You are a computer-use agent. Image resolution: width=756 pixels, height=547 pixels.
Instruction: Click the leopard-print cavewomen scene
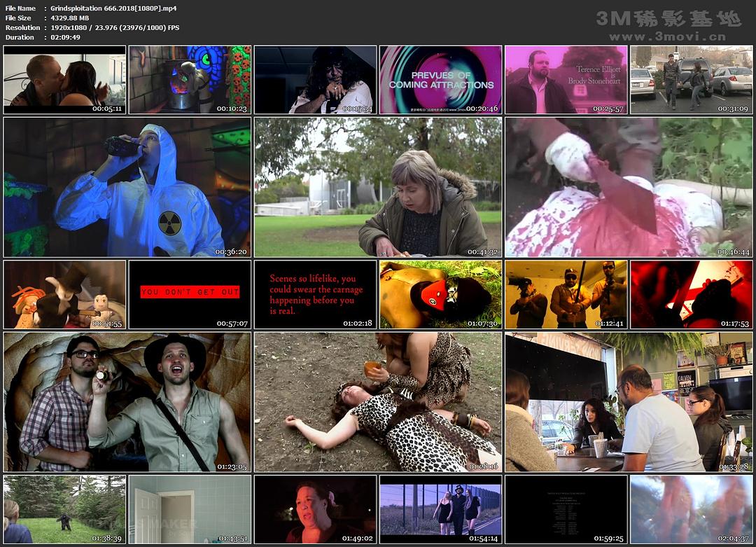click(x=378, y=402)
